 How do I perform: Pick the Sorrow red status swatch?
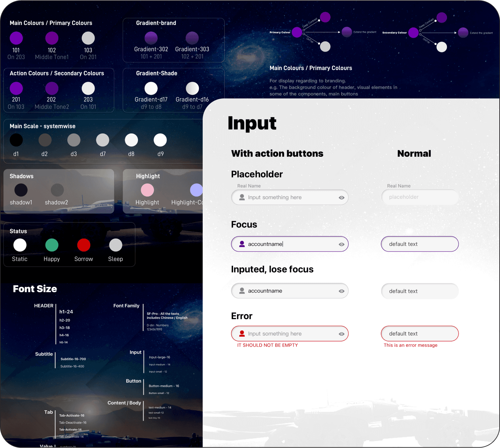[x=84, y=245]
